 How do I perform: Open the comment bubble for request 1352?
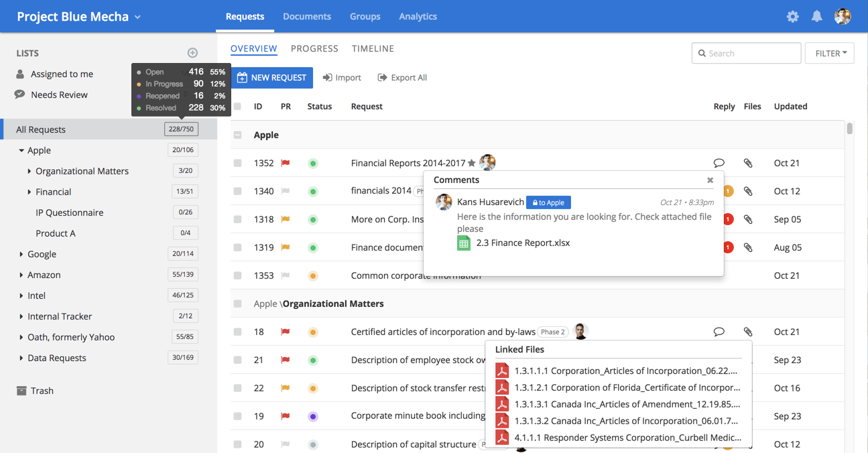click(719, 163)
